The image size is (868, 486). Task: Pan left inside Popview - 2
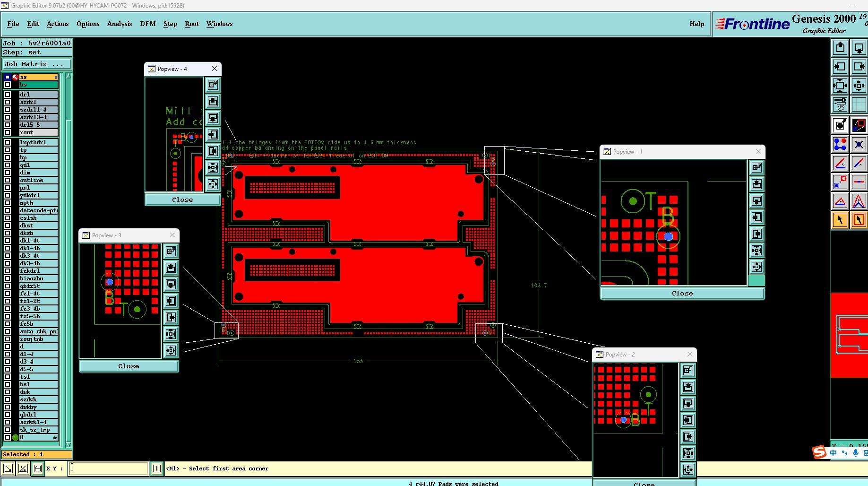point(688,420)
